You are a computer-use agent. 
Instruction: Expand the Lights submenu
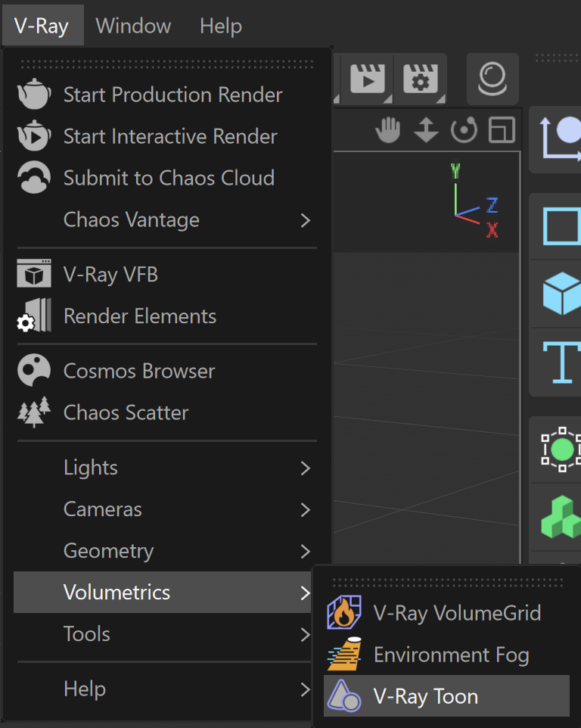tap(165, 468)
